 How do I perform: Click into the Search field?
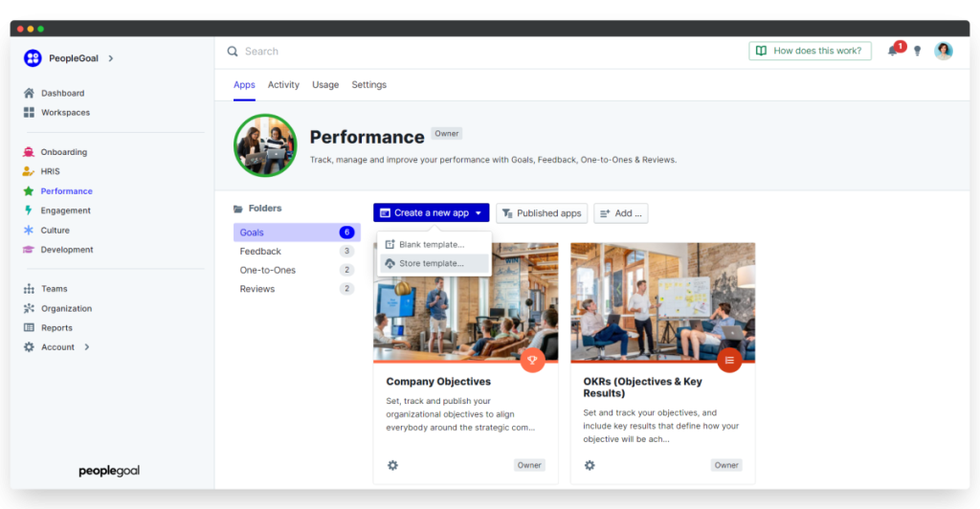pyautogui.click(x=383, y=52)
